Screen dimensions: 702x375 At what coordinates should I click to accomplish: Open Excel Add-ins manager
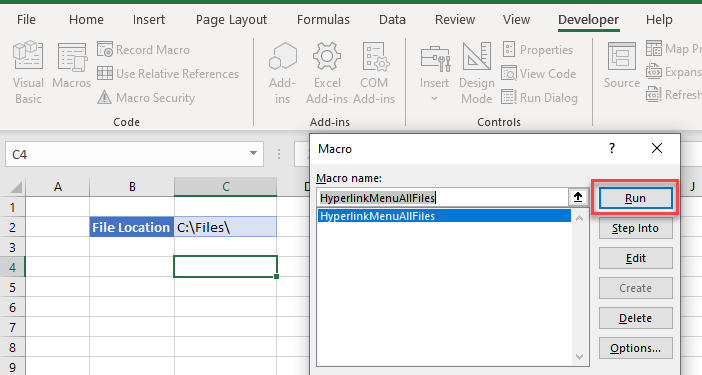pyautogui.click(x=327, y=72)
